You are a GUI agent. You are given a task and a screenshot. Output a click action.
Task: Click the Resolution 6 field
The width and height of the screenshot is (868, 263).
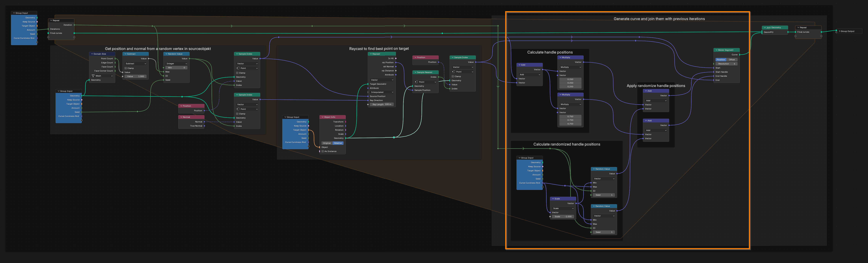point(727,64)
